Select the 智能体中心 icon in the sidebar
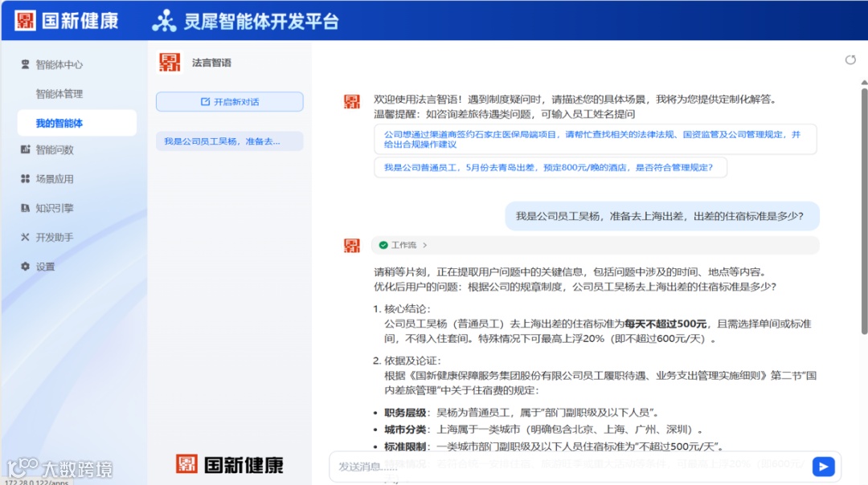The image size is (868, 485). (24, 64)
